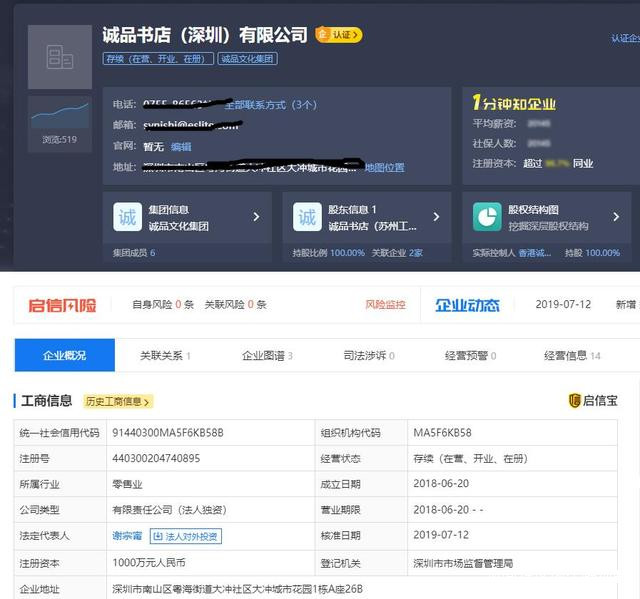Image resolution: width=640 pixels, height=599 pixels.
Task: Click the 1分钟知企业 heading
Action: click(514, 103)
